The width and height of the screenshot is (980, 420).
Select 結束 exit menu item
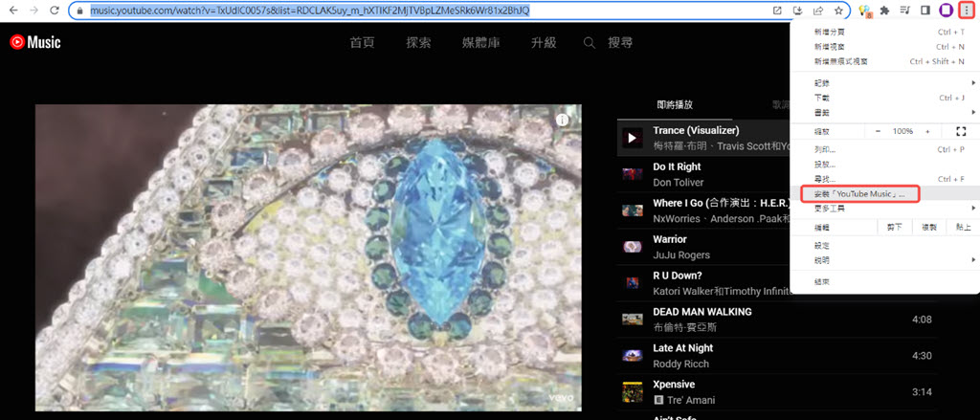click(x=883, y=282)
